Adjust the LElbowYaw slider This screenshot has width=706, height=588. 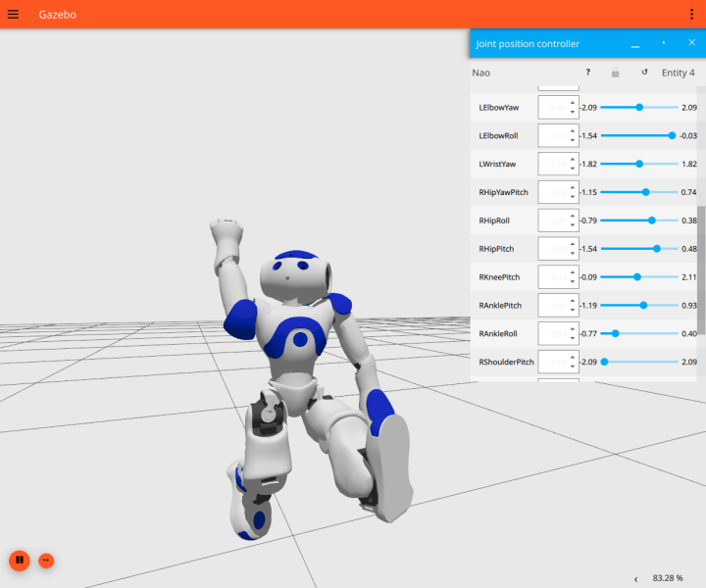point(639,108)
